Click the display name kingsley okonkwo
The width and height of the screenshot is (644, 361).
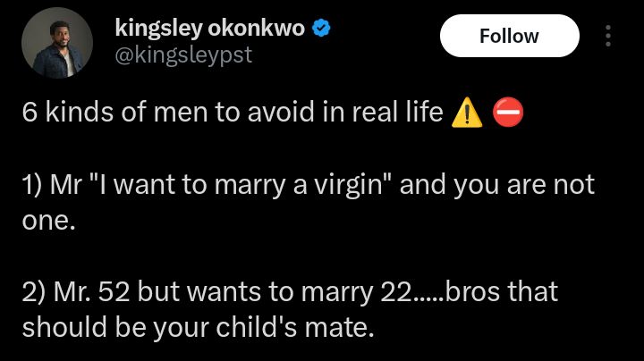210,29
